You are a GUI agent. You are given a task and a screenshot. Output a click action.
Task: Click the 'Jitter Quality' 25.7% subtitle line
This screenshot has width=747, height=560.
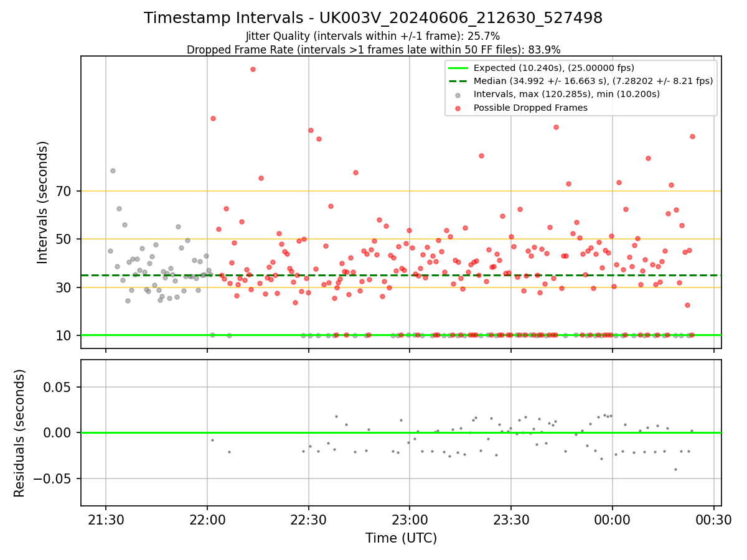coord(373,36)
